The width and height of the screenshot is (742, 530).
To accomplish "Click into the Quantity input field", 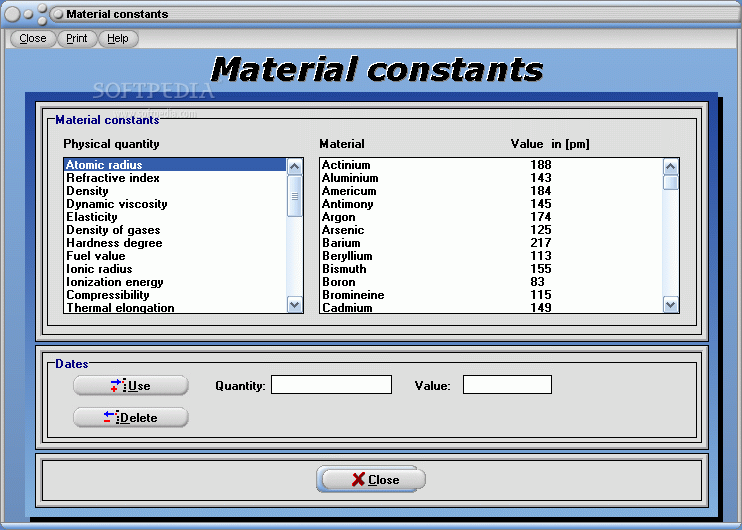I will (331, 385).
